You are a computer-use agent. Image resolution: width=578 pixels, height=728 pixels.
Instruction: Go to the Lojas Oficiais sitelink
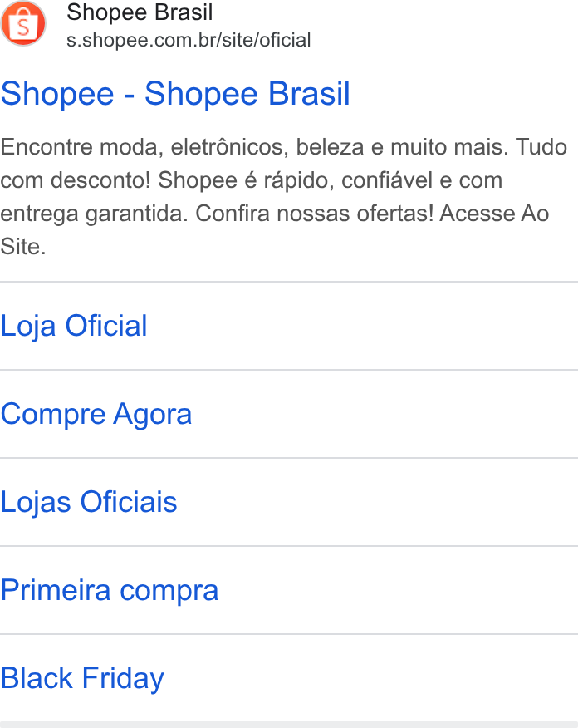[89, 502]
